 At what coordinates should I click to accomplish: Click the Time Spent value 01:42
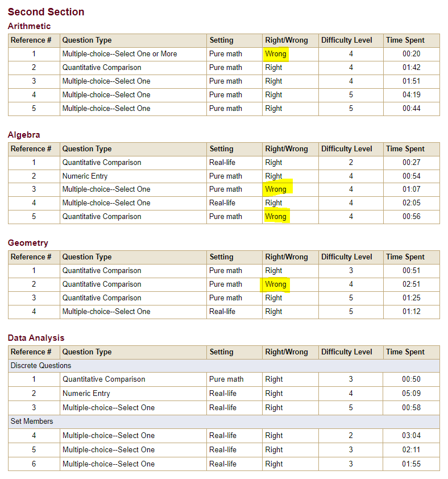(412, 68)
